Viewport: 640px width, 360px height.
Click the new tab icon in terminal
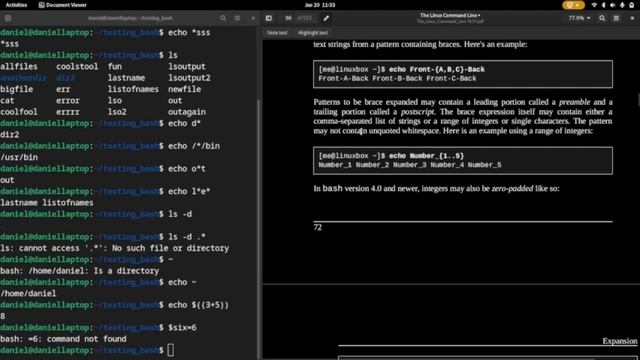pyautogui.click(x=8, y=18)
